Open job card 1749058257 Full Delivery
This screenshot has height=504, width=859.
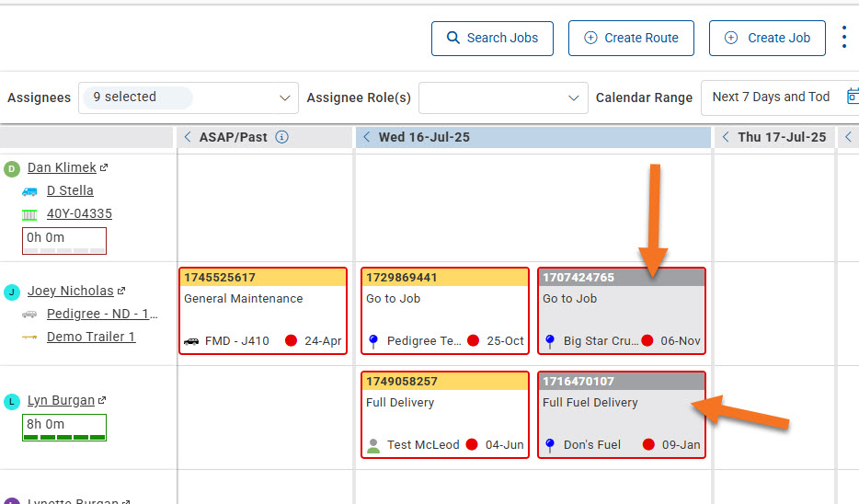tap(445, 415)
